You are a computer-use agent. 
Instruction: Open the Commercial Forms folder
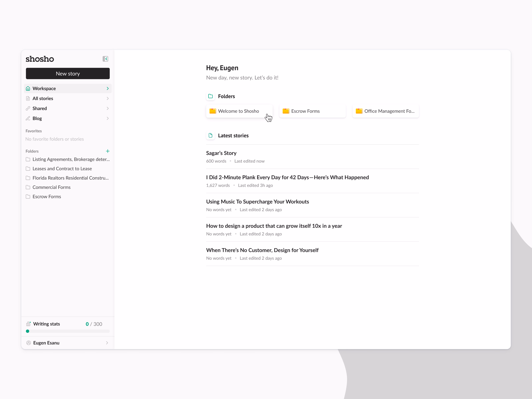pyautogui.click(x=48, y=187)
